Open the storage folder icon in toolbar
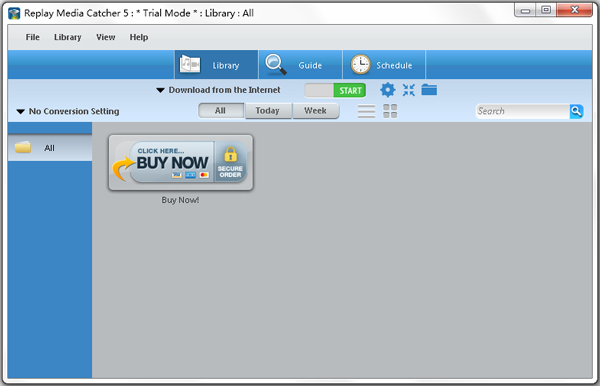The width and height of the screenshot is (600, 386). tap(429, 90)
